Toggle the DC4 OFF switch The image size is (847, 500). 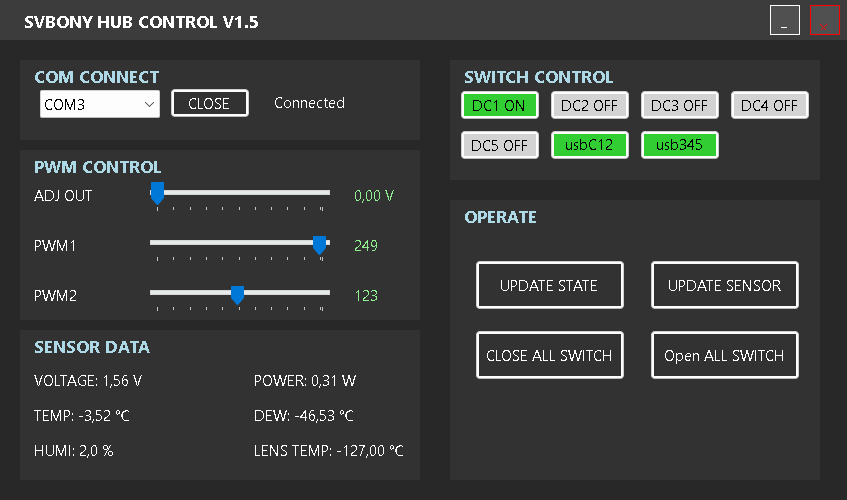(769, 105)
